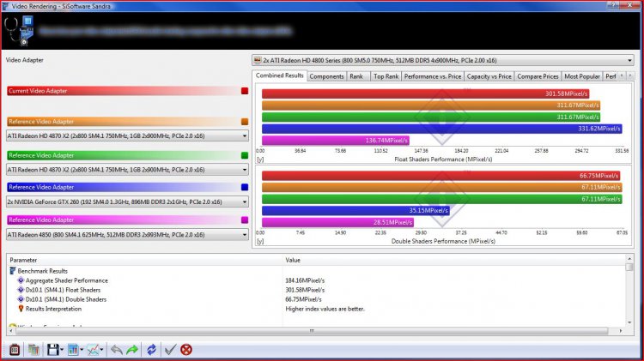Click the blue 331.62MPixel/s float shader bar
The height and width of the screenshot is (361, 644).
tap(442, 129)
